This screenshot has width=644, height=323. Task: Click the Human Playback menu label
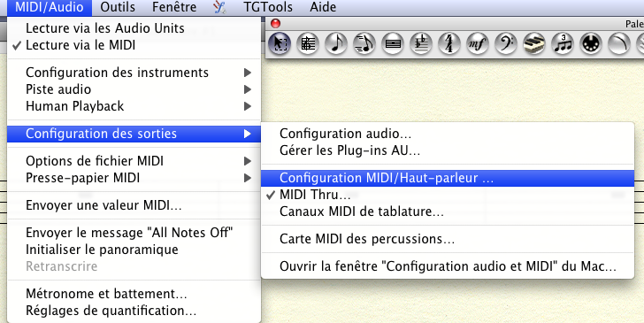point(74,106)
